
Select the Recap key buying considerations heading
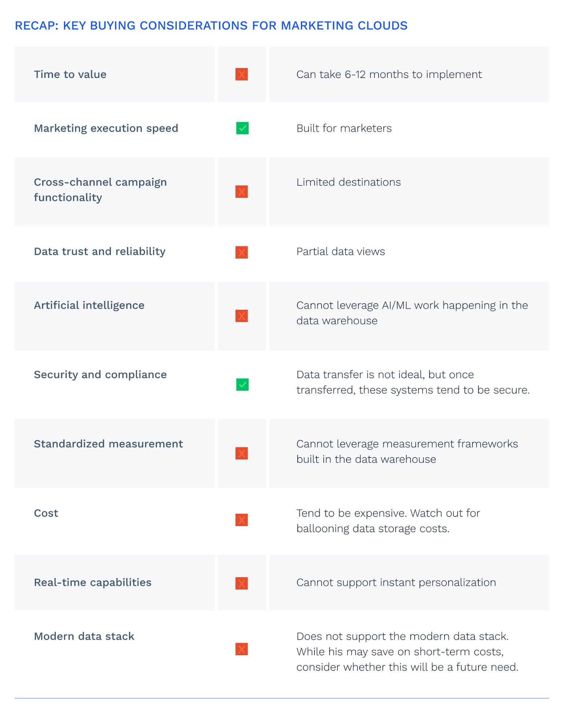(211, 25)
